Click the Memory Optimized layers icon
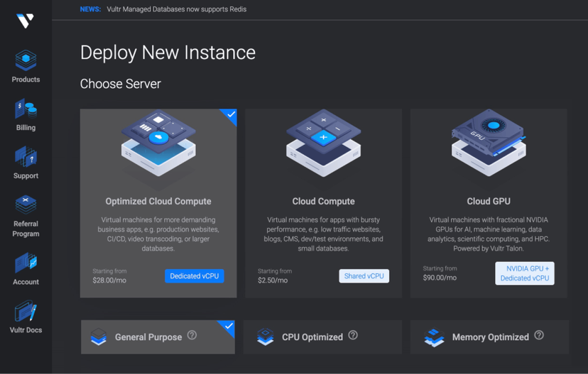Screen dimensions: 588x374 434,338
